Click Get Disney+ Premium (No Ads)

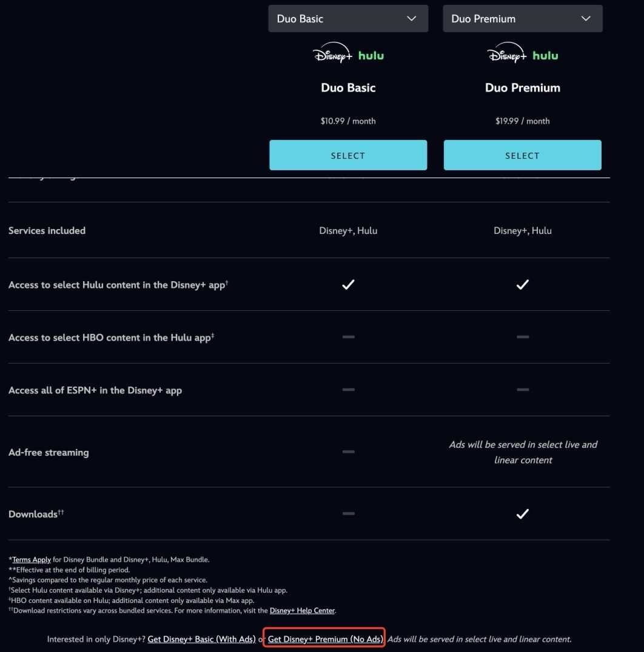pos(325,639)
